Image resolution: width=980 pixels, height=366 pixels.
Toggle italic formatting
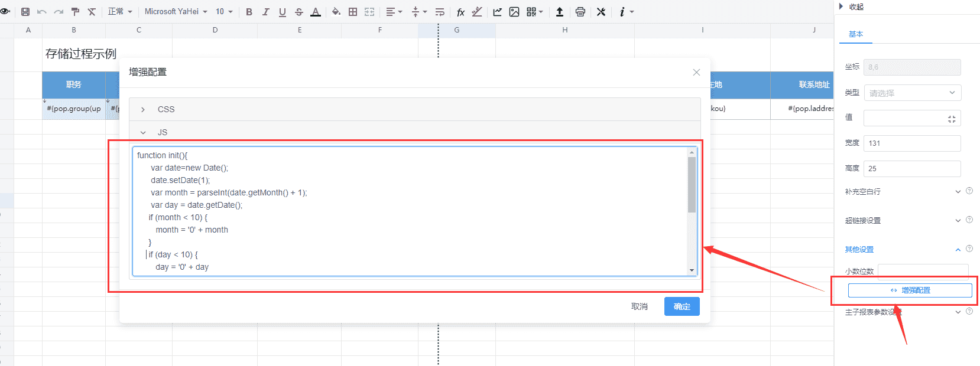(265, 12)
